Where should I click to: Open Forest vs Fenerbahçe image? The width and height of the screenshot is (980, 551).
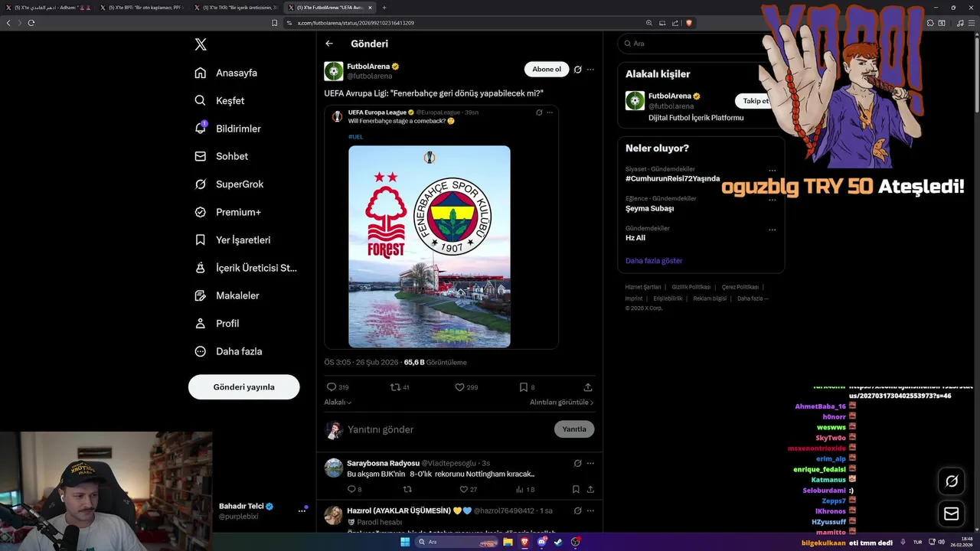click(x=430, y=246)
